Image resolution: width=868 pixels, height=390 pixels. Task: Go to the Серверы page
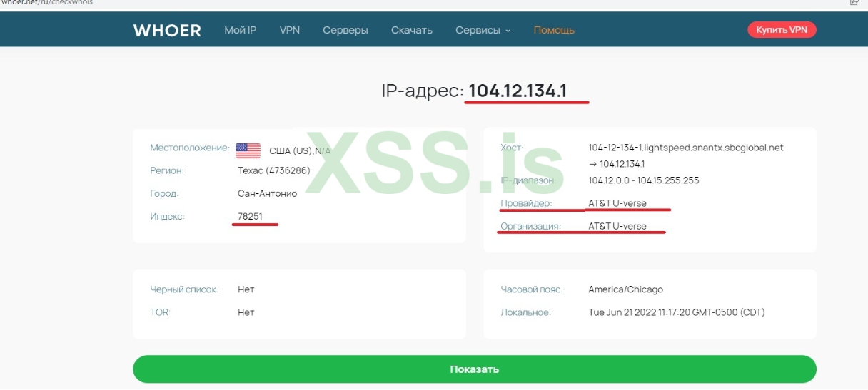[x=345, y=30]
